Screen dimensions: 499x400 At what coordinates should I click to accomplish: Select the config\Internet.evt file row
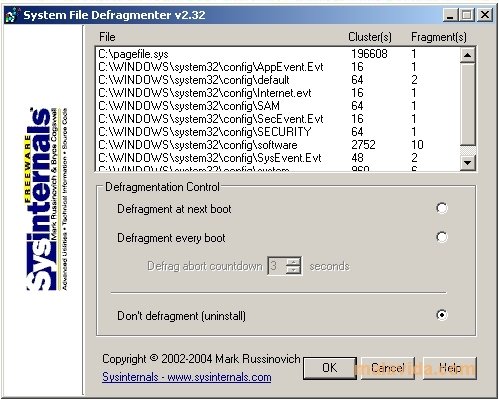(x=278, y=93)
